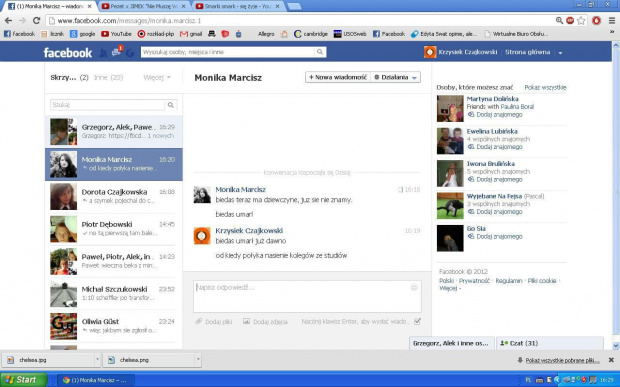
Task: Open the Grzegorz, Alek, Pawe... group conversation
Action: tap(114, 132)
